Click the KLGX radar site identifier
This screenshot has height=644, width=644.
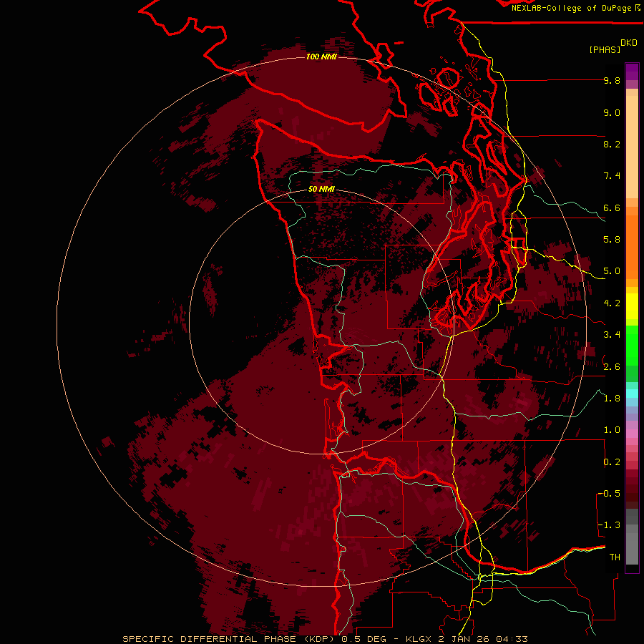point(419,639)
